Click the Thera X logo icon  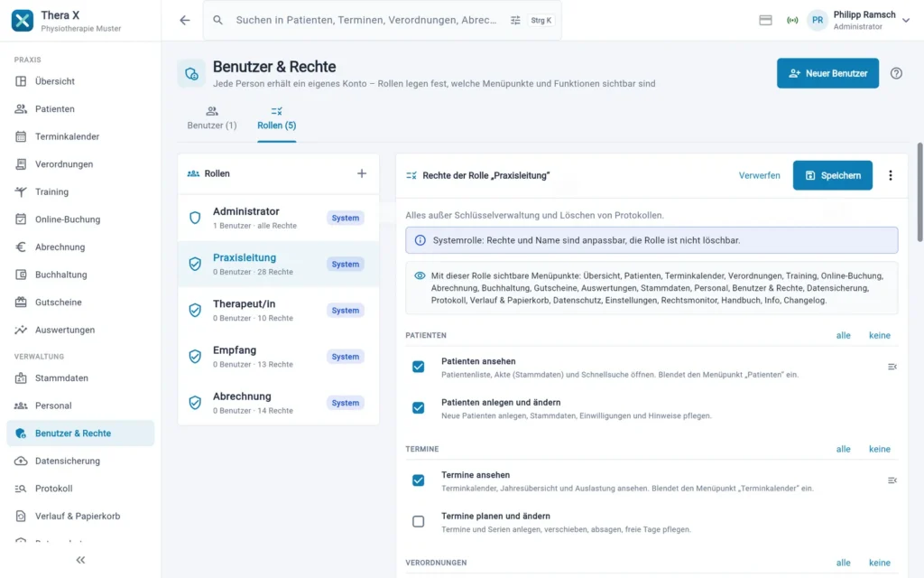click(x=23, y=21)
